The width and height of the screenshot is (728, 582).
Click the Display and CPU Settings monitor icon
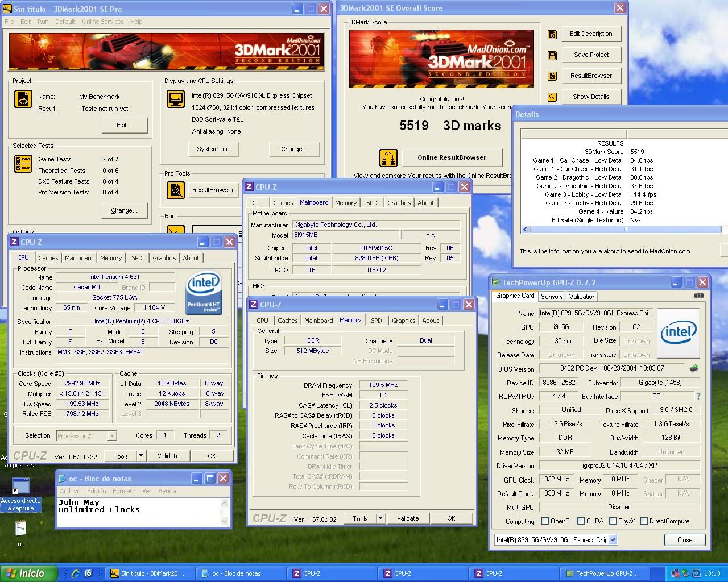(176, 99)
